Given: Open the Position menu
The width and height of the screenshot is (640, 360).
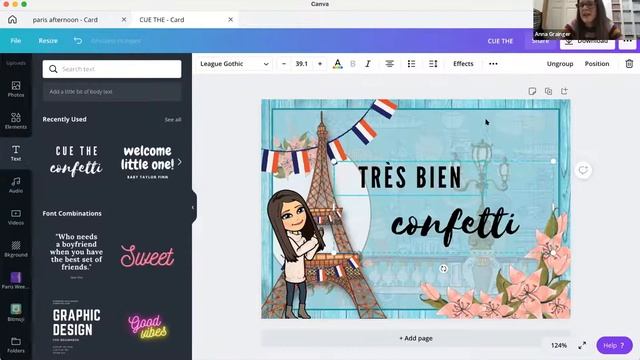Looking at the screenshot, I should click(597, 64).
